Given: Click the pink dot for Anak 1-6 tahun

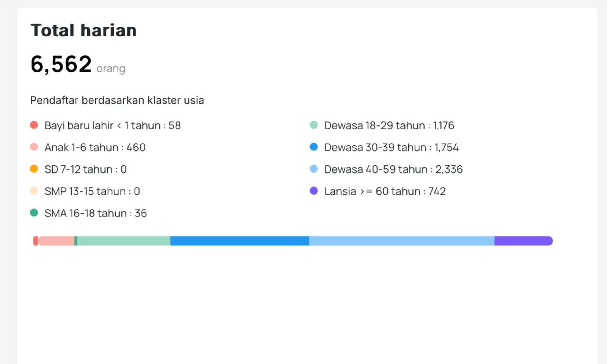Looking at the screenshot, I should [x=34, y=147].
